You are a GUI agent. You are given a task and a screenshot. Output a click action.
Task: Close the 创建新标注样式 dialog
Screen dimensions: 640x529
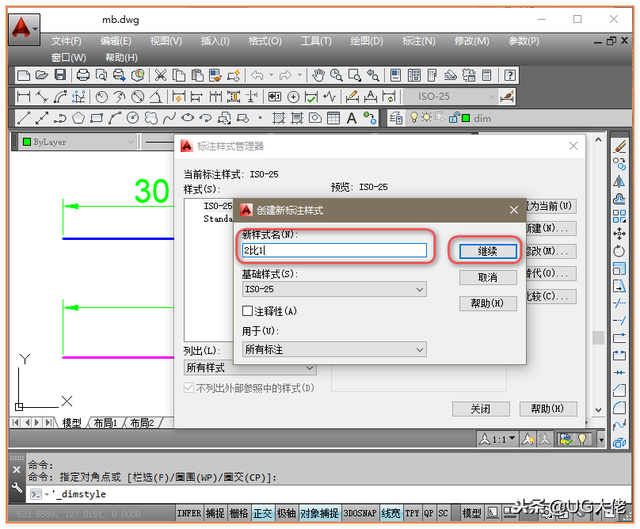pyautogui.click(x=514, y=210)
